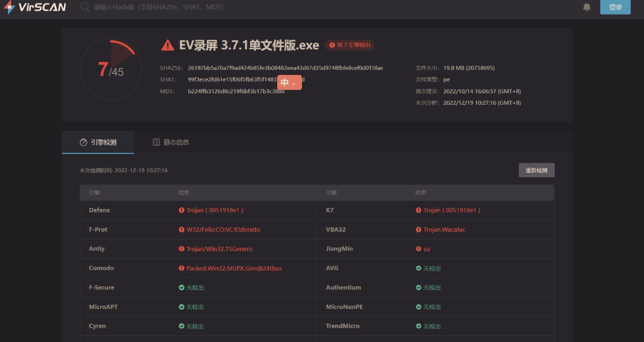This screenshot has height=342, width=644.
Task: Select the file size 19.8 MB value
Action: coord(469,68)
